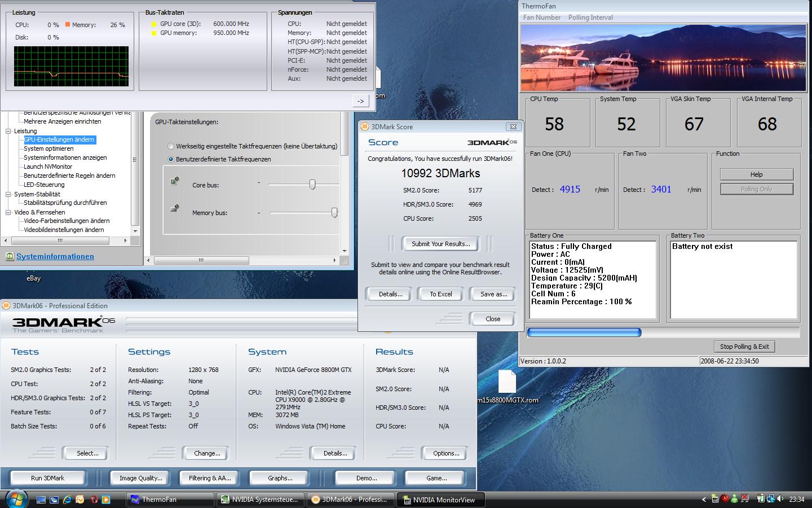Click Close button in 3DMark Score dialog
Screen dimensions: 812x508
tap(492, 319)
